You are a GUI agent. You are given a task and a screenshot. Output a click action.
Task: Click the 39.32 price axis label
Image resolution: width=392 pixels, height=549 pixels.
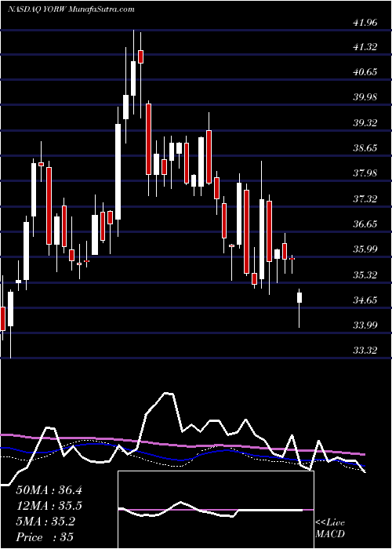pos(365,122)
